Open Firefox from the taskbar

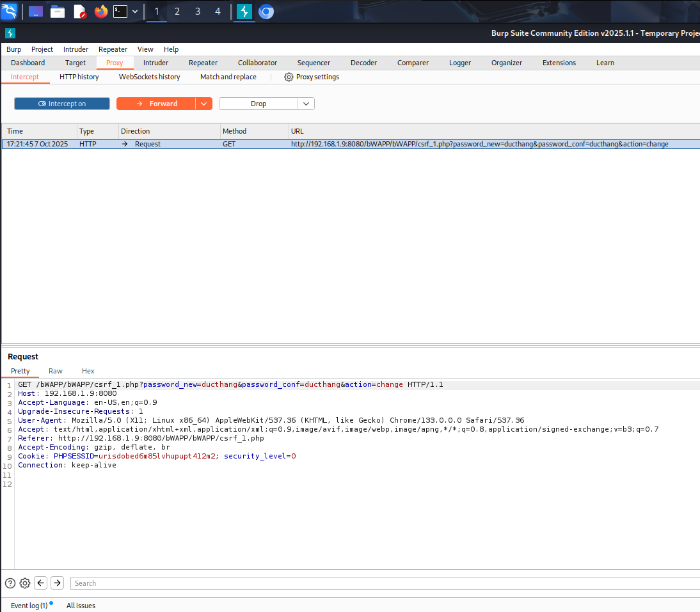[101, 12]
